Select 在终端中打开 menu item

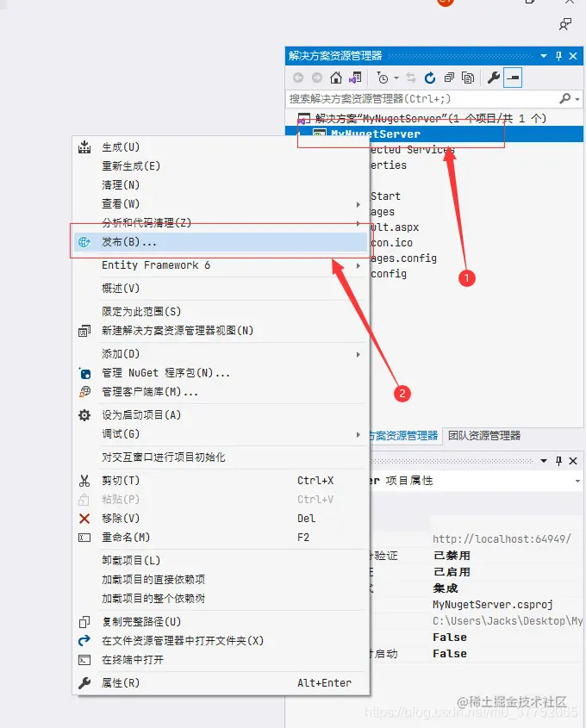click(x=221, y=660)
